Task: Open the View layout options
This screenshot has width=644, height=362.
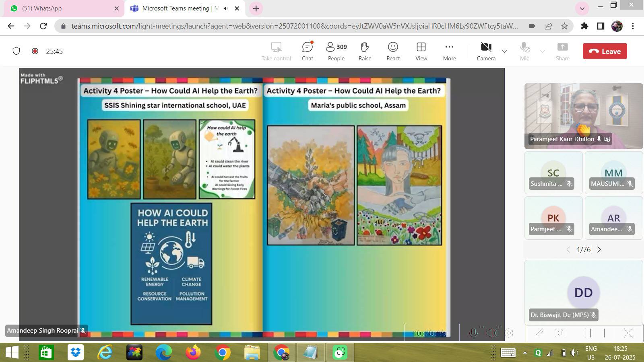Action: [421, 51]
